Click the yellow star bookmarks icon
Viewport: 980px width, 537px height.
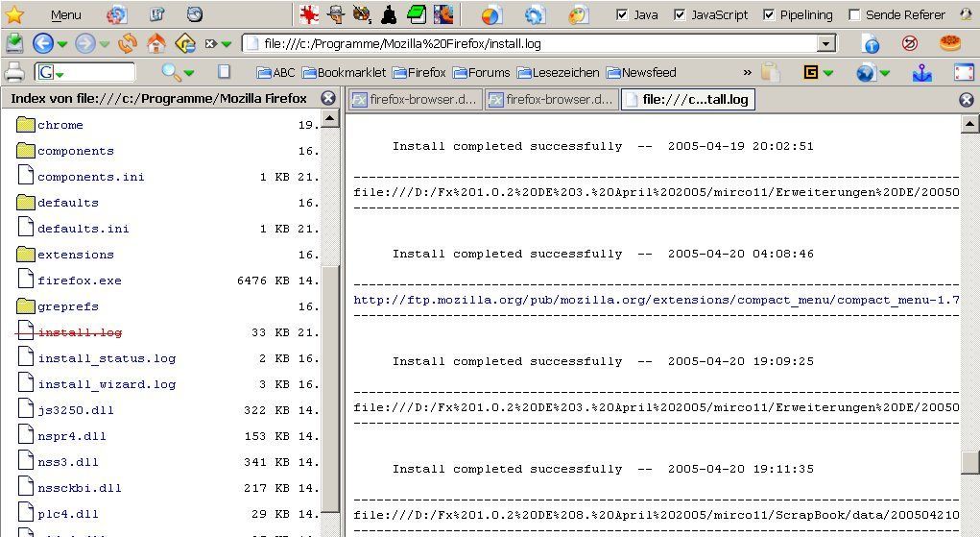coord(13,14)
